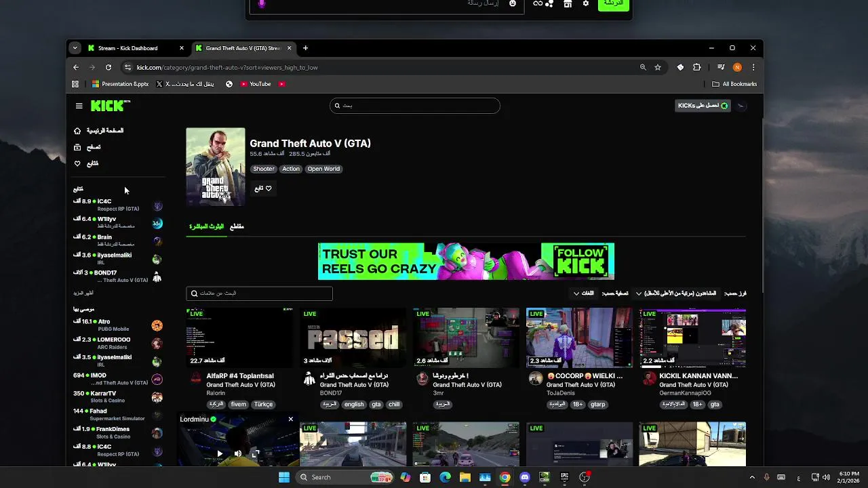Open a new browser tab
The width and height of the screenshot is (868, 488).
point(305,48)
